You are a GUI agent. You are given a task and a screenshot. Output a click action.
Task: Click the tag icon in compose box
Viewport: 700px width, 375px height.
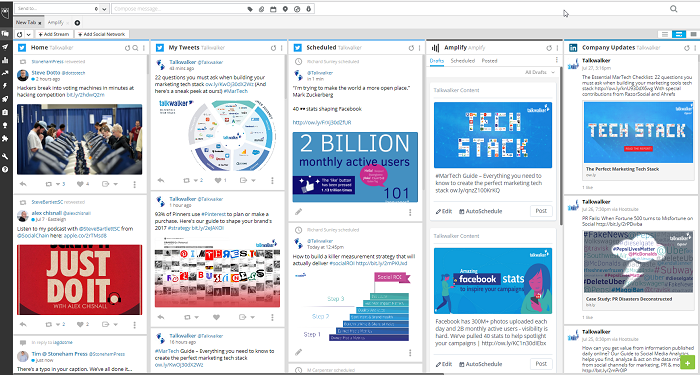point(250,9)
